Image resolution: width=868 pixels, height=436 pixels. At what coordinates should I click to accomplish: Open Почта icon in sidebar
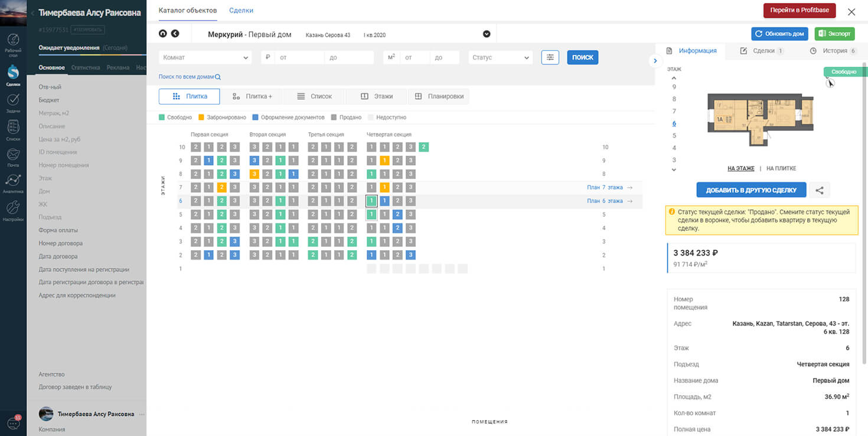[x=13, y=157]
